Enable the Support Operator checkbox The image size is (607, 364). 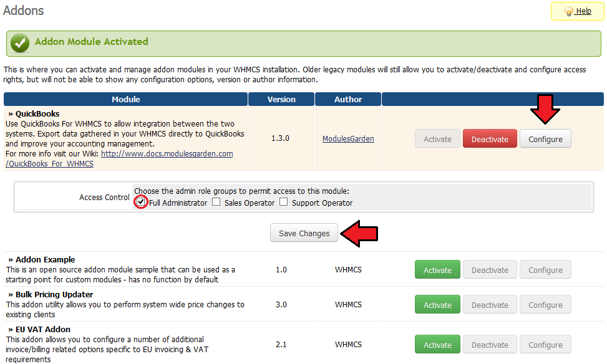coord(284,202)
